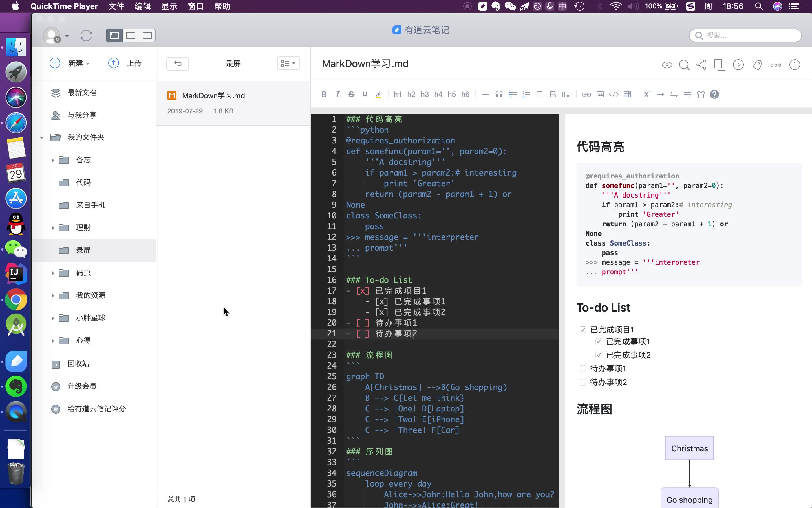Viewport: 812px width, 508px height.
Task: Open the 显示 menu
Action: point(169,6)
